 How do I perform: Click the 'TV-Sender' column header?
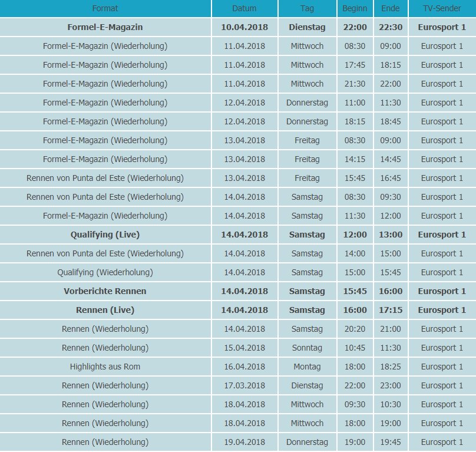coord(442,8)
